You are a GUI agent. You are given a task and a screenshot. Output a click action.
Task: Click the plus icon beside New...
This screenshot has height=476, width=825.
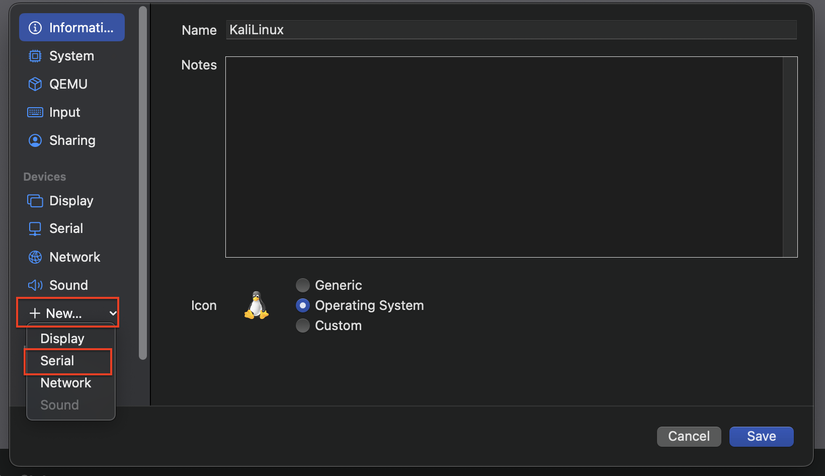point(35,313)
